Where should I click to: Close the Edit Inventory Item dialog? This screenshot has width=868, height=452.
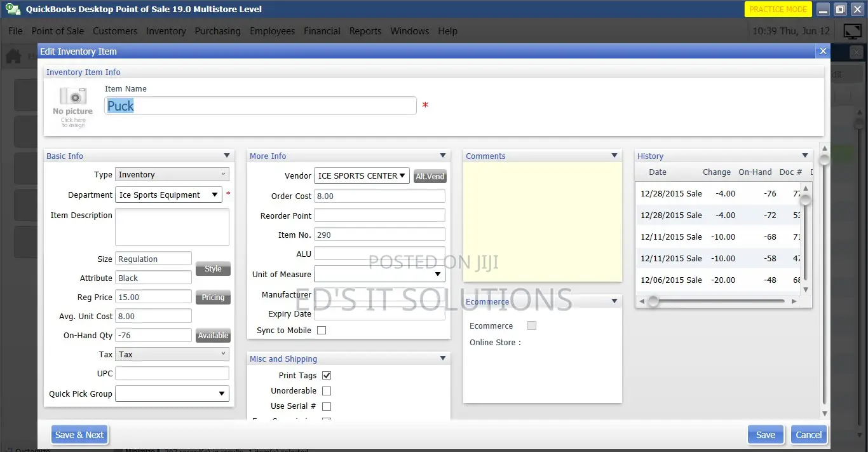click(823, 51)
